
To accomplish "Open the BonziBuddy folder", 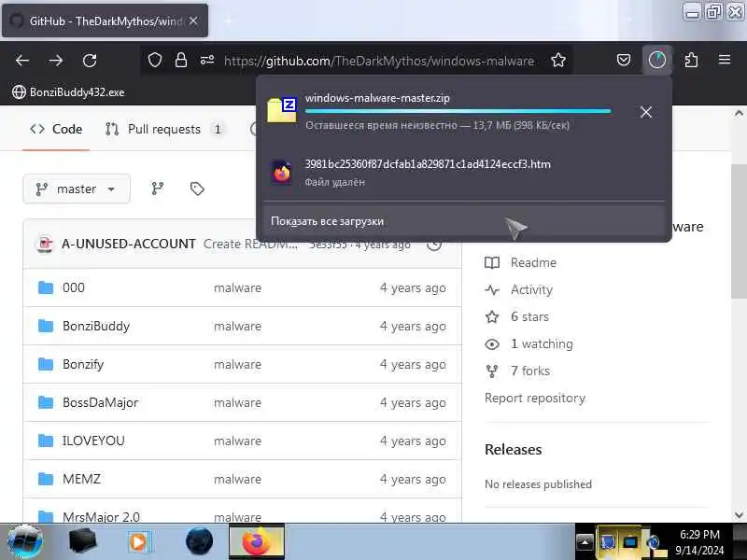I will click(x=96, y=326).
